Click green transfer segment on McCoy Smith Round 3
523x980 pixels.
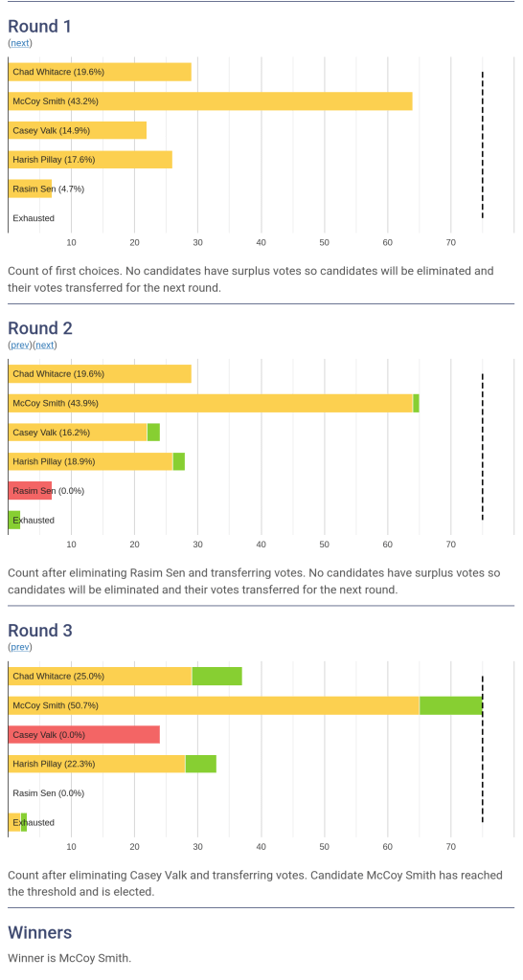pos(451,705)
